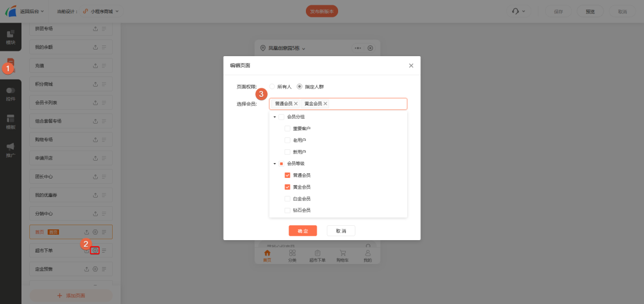This screenshot has width=644, height=304.
Task: Click the lines menu icon for 购物专场
Action: click(104, 140)
